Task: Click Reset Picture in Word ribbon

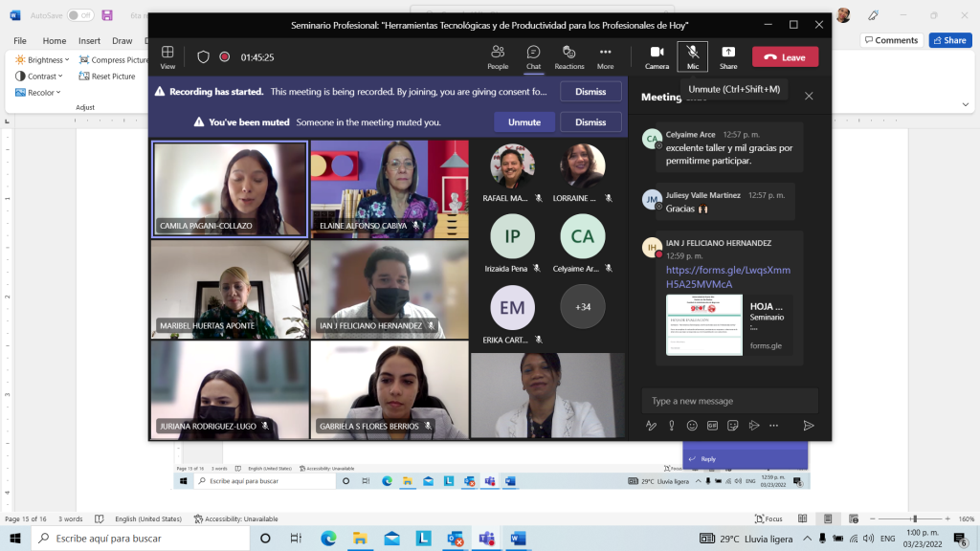Action: 107,77
